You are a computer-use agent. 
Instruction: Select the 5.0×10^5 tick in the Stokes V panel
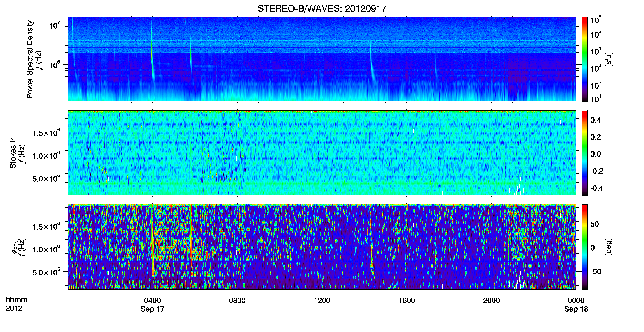point(46,178)
